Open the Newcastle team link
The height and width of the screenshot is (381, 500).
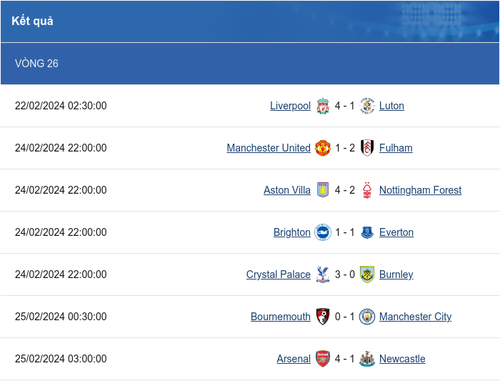[x=402, y=359]
